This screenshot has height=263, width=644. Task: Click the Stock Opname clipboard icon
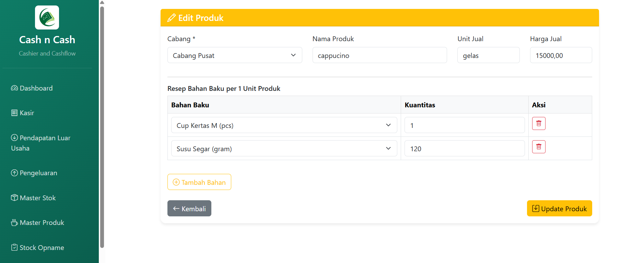point(14,247)
